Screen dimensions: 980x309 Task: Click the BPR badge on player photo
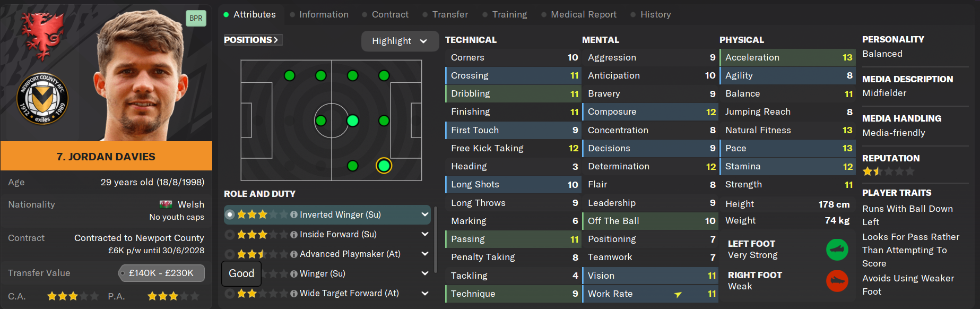[196, 18]
